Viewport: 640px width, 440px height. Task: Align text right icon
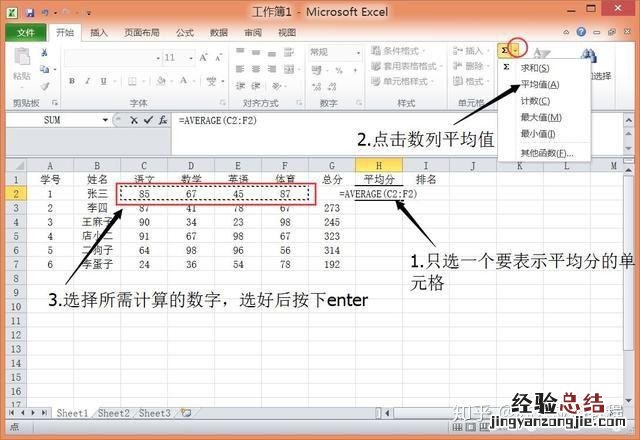point(272,69)
